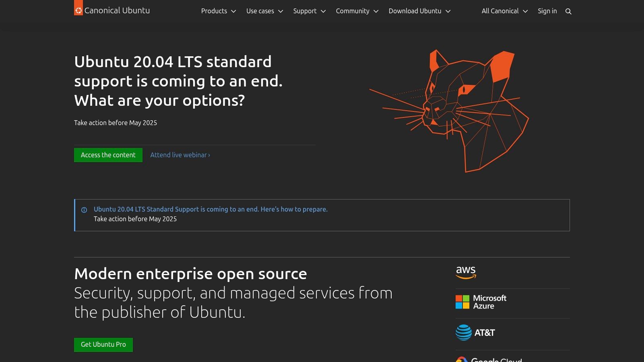Click the Access the content button

(x=108, y=155)
